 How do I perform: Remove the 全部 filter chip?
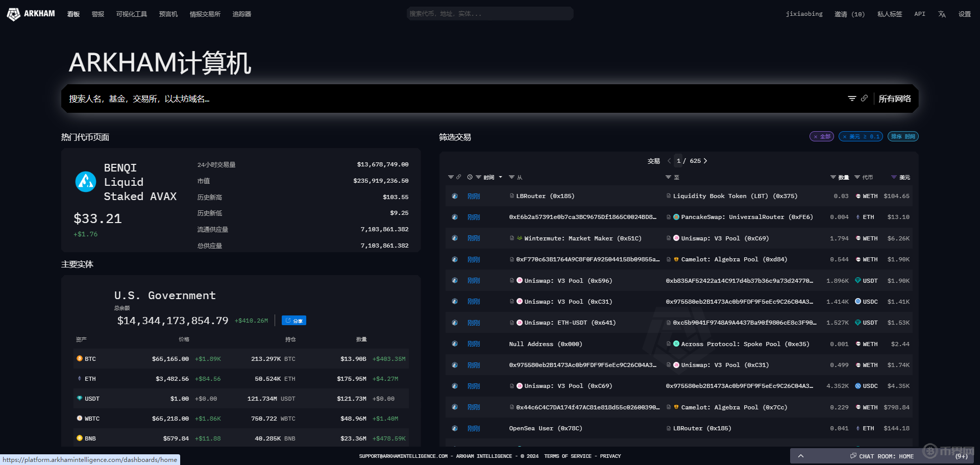[816, 137]
